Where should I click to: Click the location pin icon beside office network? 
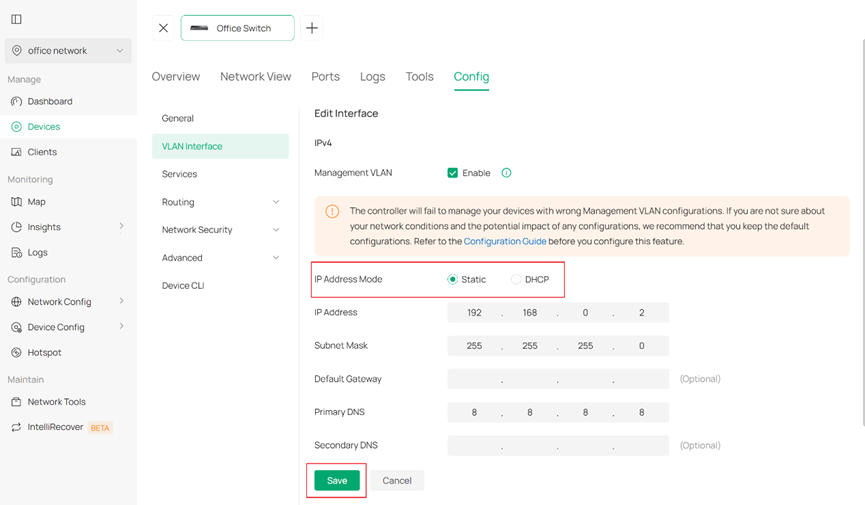tap(17, 51)
